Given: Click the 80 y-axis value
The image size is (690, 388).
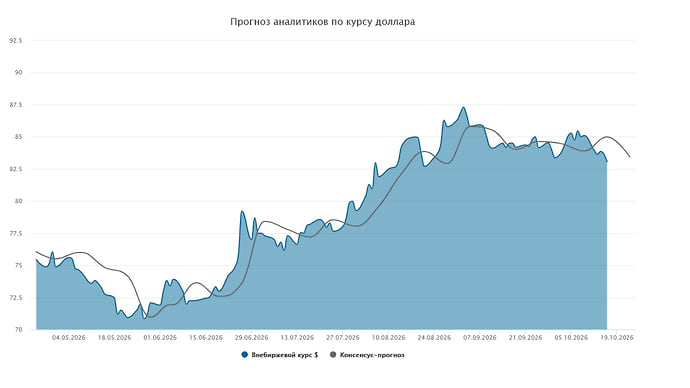Looking at the screenshot, I should click(x=19, y=201).
